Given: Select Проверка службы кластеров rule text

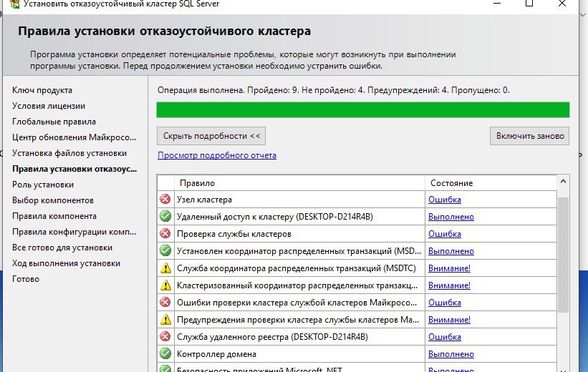Looking at the screenshot, I should pyautogui.click(x=234, y=234).
